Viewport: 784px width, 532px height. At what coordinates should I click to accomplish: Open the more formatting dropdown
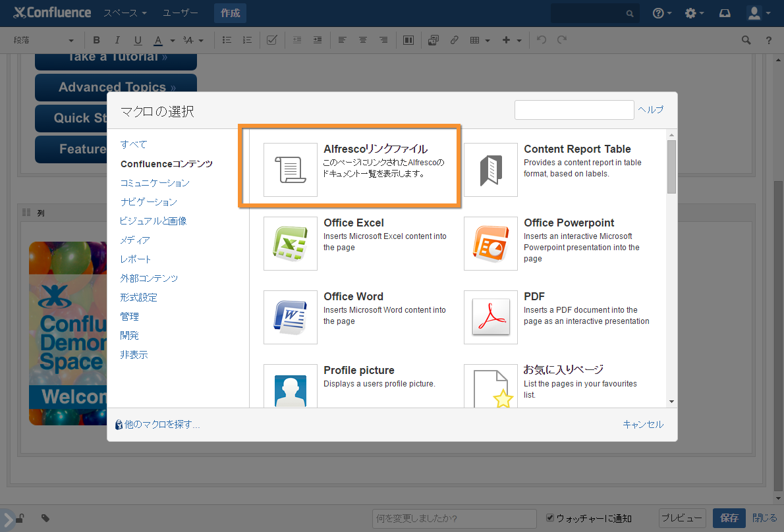coord(194,40)
